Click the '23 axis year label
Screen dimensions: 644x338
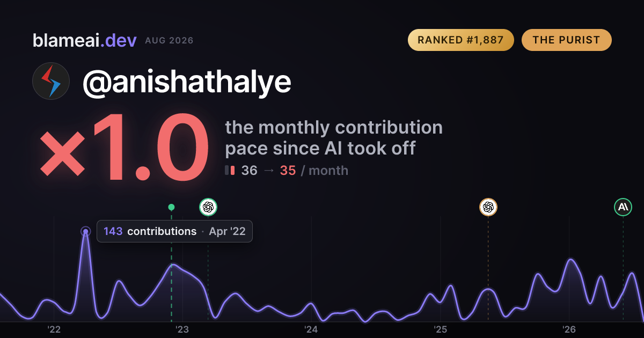click(182, 329)
